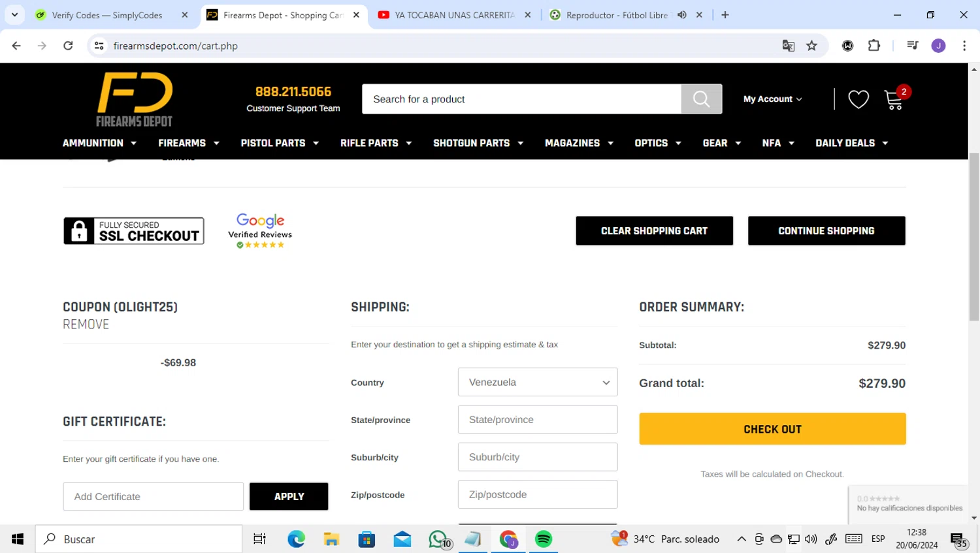Screen dimensions: 980x553
Task: Click the page vertical scrollbar thumb
Action: (974, 236)
